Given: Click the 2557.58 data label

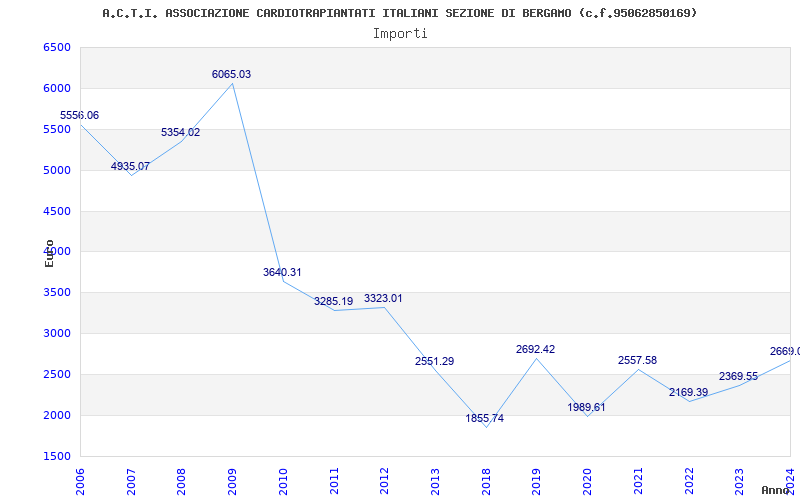Looking at the screenshot, I should point(637,360).
